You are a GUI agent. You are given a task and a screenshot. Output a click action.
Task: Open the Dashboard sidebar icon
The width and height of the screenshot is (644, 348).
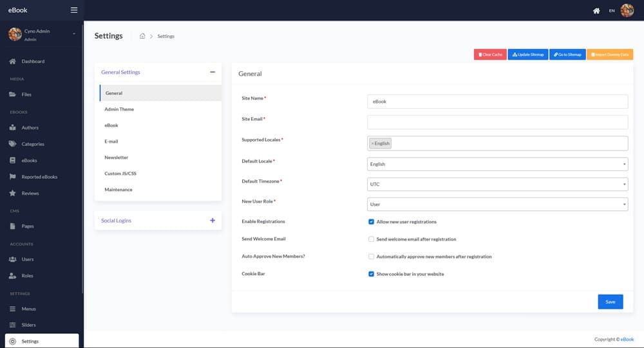(x=12, y=61)
